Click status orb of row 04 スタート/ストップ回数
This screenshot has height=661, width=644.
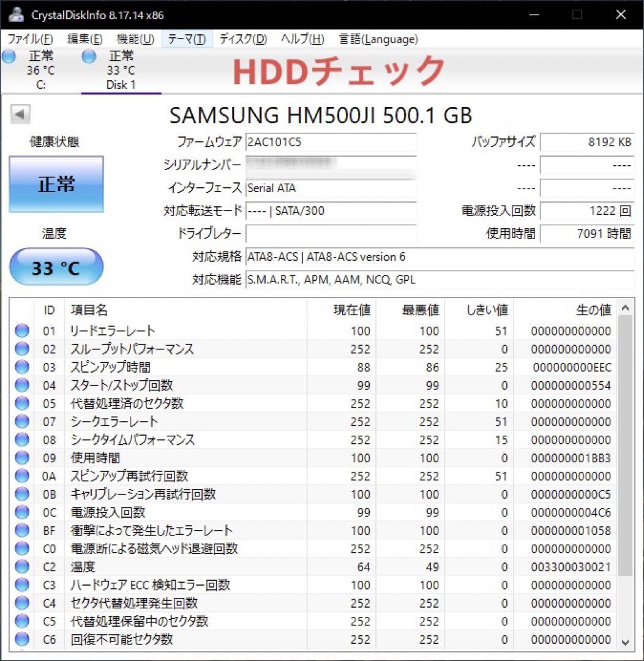pos(22,386)
